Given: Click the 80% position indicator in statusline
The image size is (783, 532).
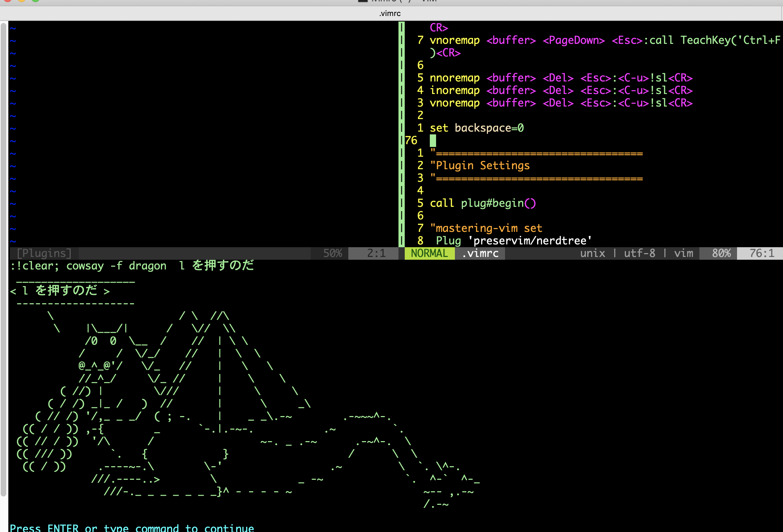Looking at the screenshot, I should coord(721,253).
